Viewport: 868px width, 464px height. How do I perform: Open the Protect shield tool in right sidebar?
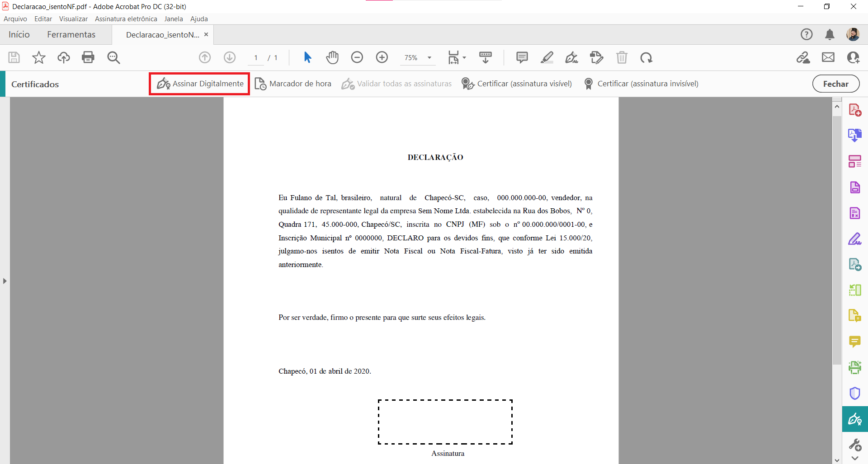[855, 393]
